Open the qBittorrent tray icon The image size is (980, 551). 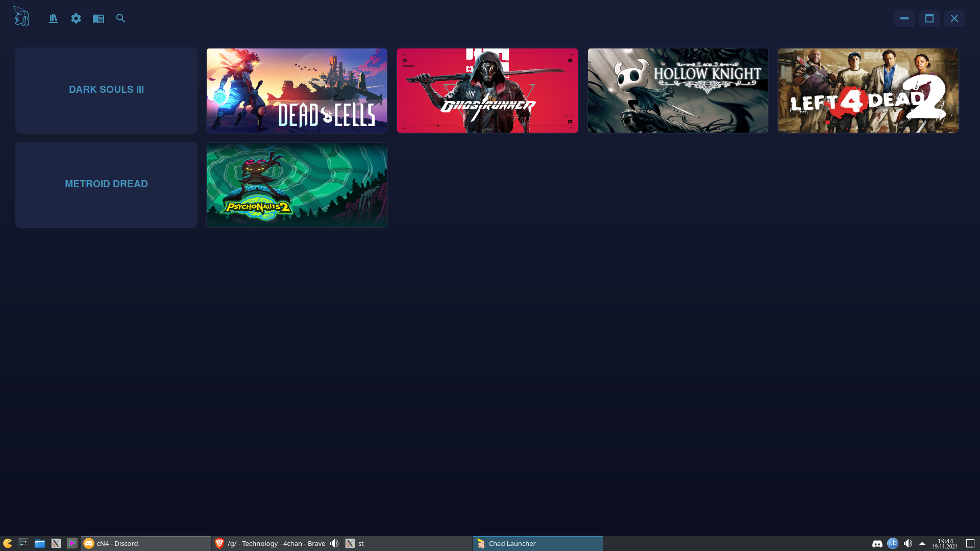coord(893,543)
